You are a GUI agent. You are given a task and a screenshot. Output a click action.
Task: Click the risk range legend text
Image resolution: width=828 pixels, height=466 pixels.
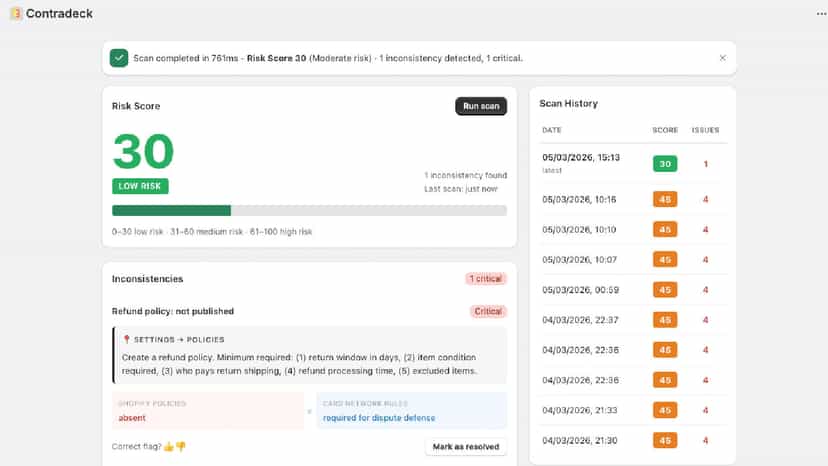tap(212, 231)
